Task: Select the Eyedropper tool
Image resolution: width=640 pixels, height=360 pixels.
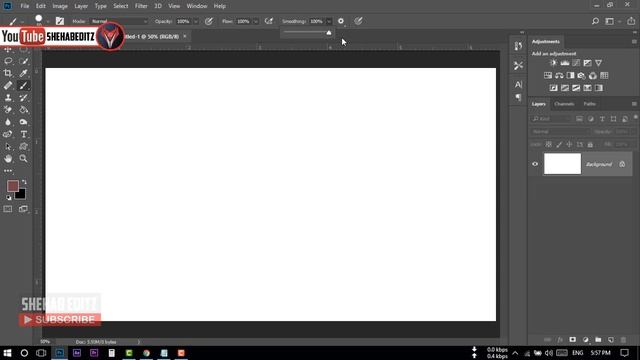Action: [24, 73]
